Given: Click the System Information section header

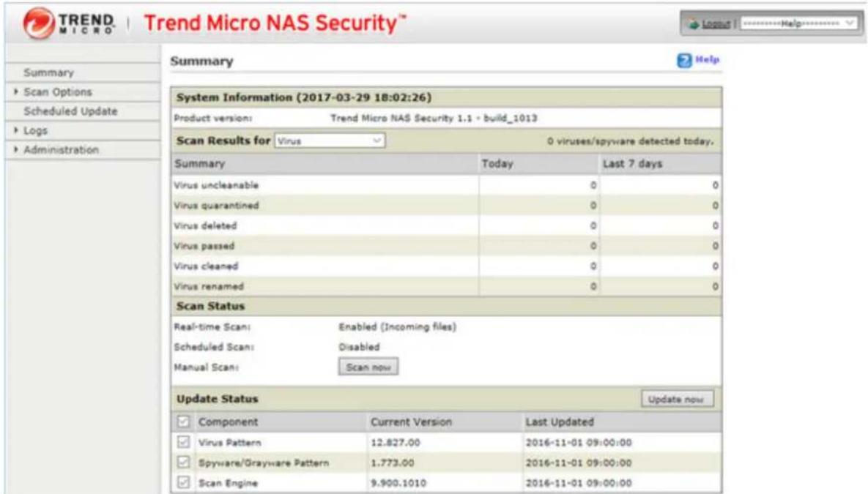Looking at the screenshot, I should point(304,97).
